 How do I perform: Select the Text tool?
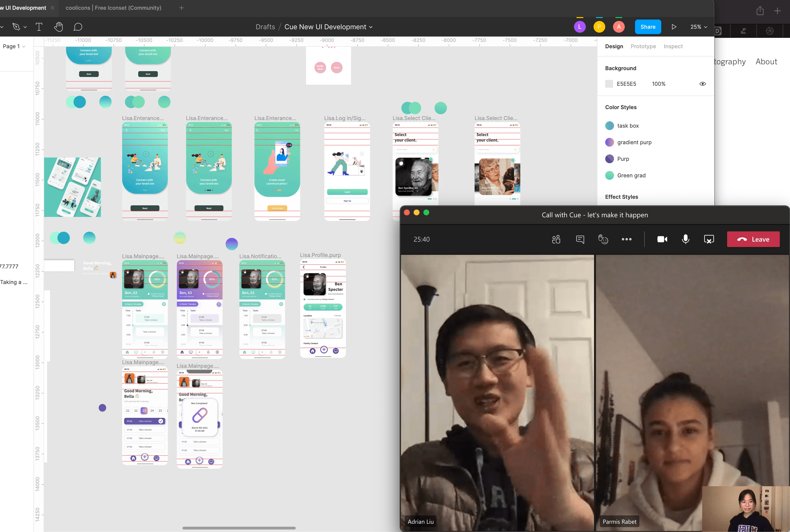pos(39,27)
